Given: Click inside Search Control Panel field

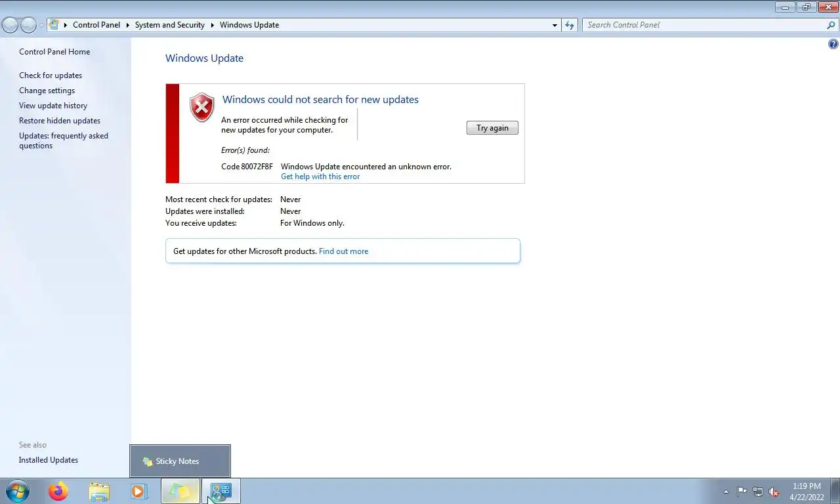Looking at the screenshot, I should point(705,25).
